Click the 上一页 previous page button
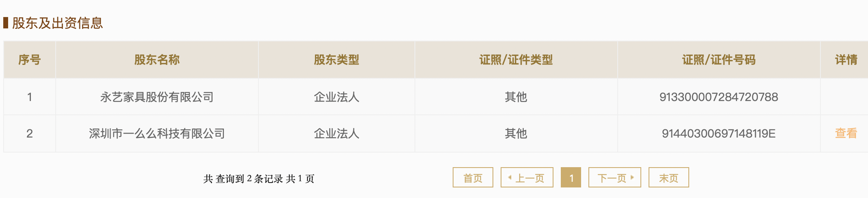 point(527,178)
